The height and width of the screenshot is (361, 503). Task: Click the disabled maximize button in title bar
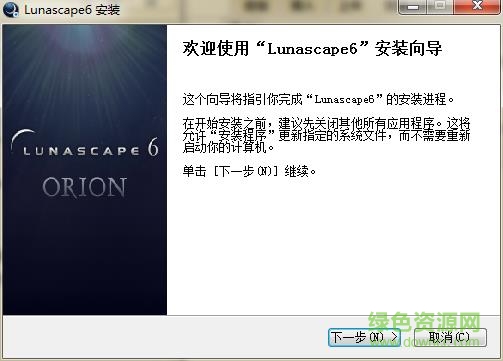[x=440, y=7]
